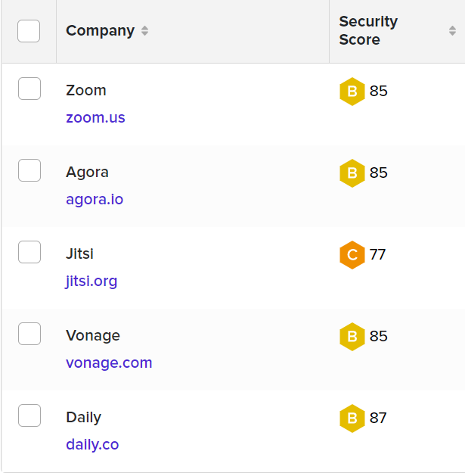Open the jitsi.org domain link
This screenshot has height=476, width=465.
pyautogui.click(x=91, y=282)
